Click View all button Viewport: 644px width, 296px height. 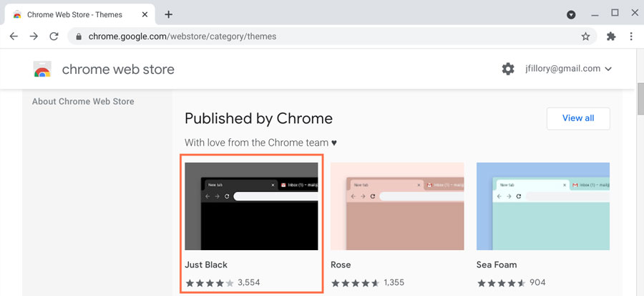click(x=577, y=118)
